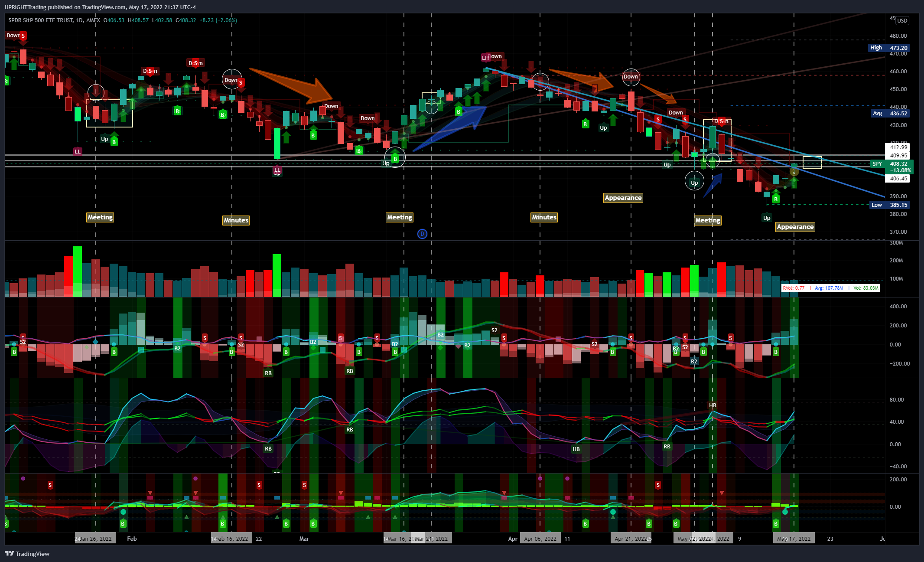Click the 'Jan 26, 2022' date label
Image resolution: width=924 pixels, height=562 pixels.
click(x=95, y=539)
